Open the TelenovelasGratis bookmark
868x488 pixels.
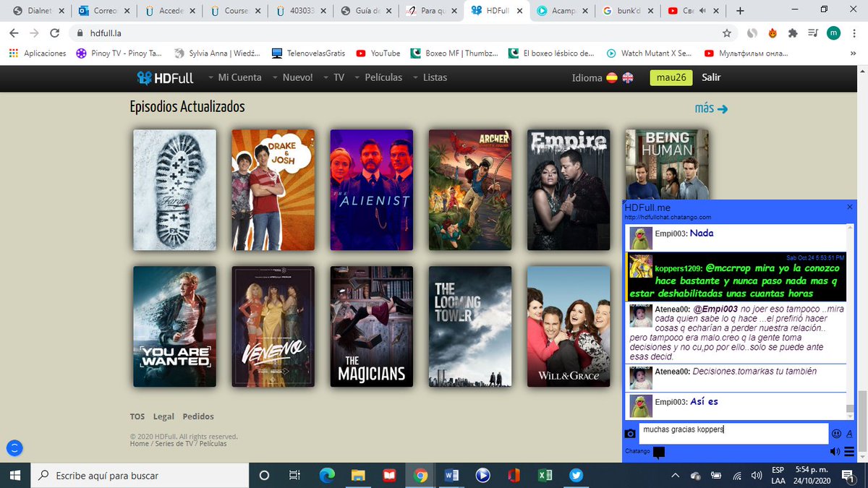click(x=309, y=53)
